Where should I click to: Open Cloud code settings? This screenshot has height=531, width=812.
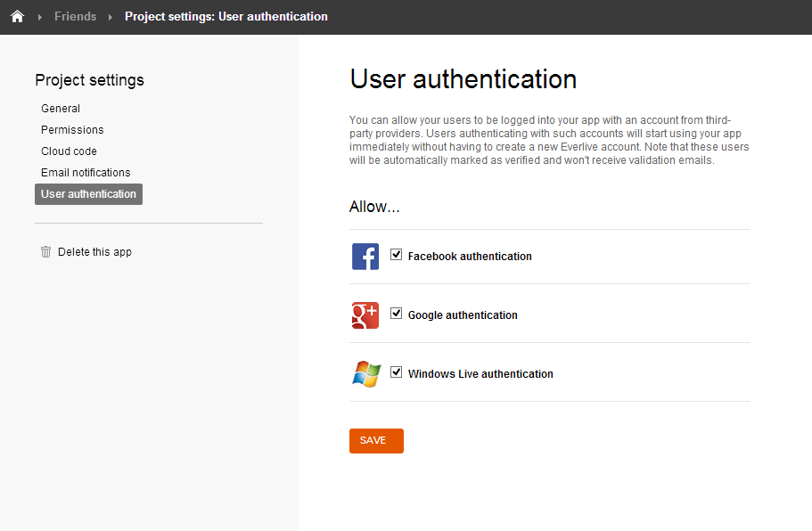coord(69,151)
